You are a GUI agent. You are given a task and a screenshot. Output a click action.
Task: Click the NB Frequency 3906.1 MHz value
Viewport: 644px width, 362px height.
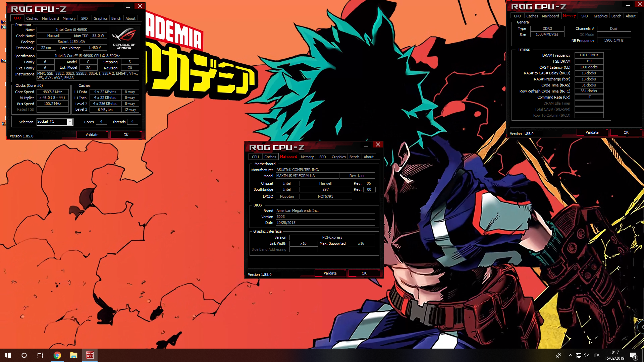[614, 40]
